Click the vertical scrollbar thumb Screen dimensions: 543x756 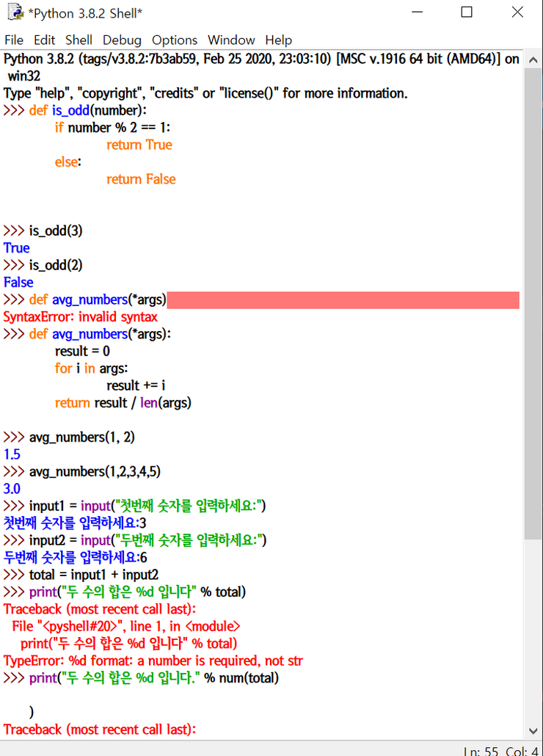(x=533, y=304)
